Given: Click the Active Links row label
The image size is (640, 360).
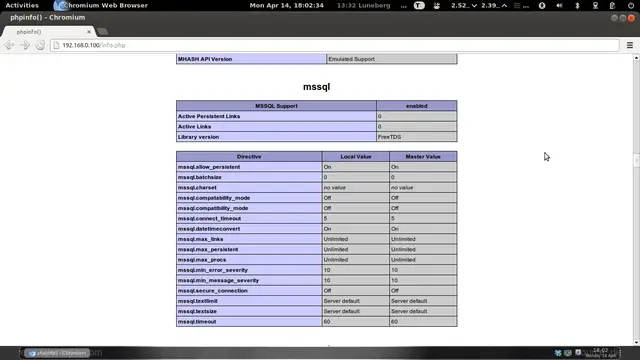Looking at the screenshot, I should (x=194, y=127).
